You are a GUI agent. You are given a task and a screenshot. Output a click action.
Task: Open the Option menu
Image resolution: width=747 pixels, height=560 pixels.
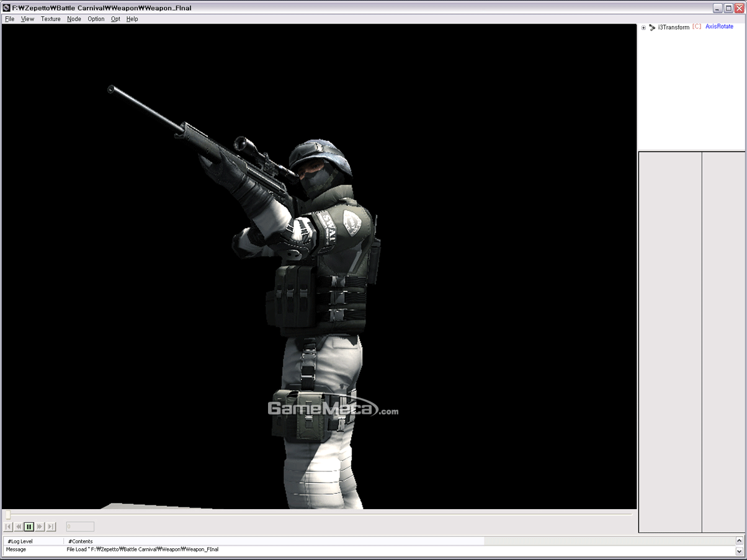pos(96,19)
